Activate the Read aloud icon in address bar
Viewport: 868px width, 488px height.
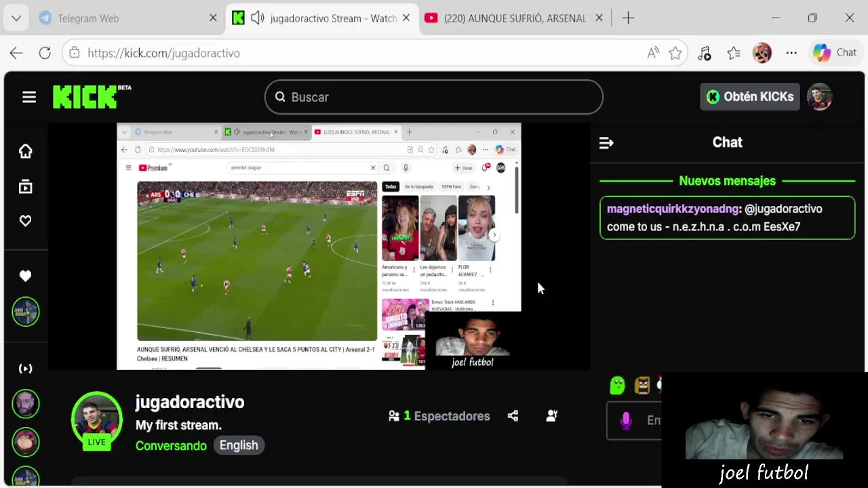click(x=653, y=53)
